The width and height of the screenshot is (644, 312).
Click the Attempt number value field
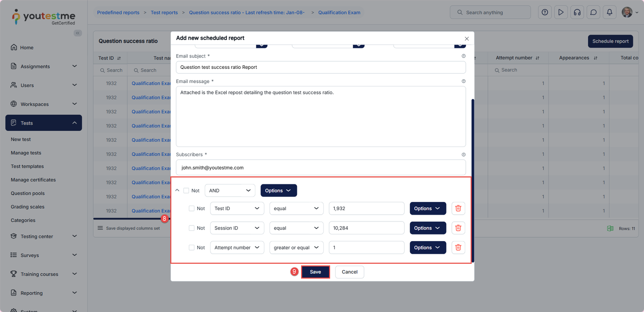pyautogui.click(x=367, y=248)
